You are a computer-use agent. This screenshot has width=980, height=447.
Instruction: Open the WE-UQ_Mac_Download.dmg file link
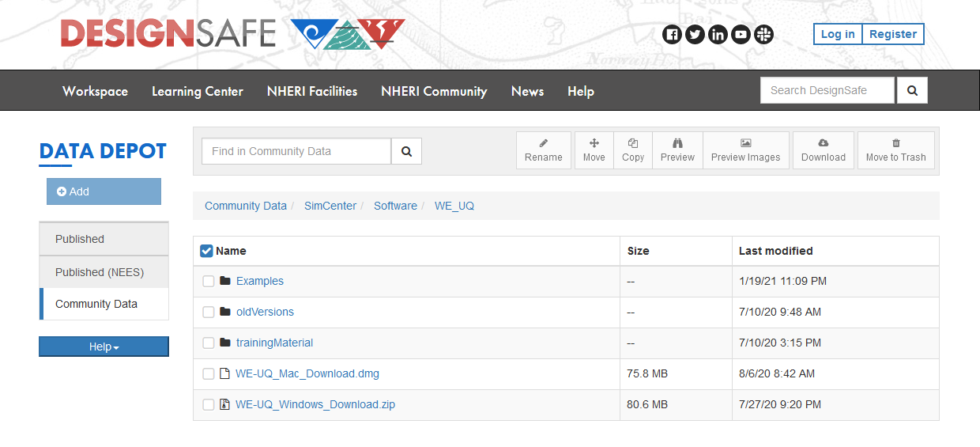pos(307,373)
